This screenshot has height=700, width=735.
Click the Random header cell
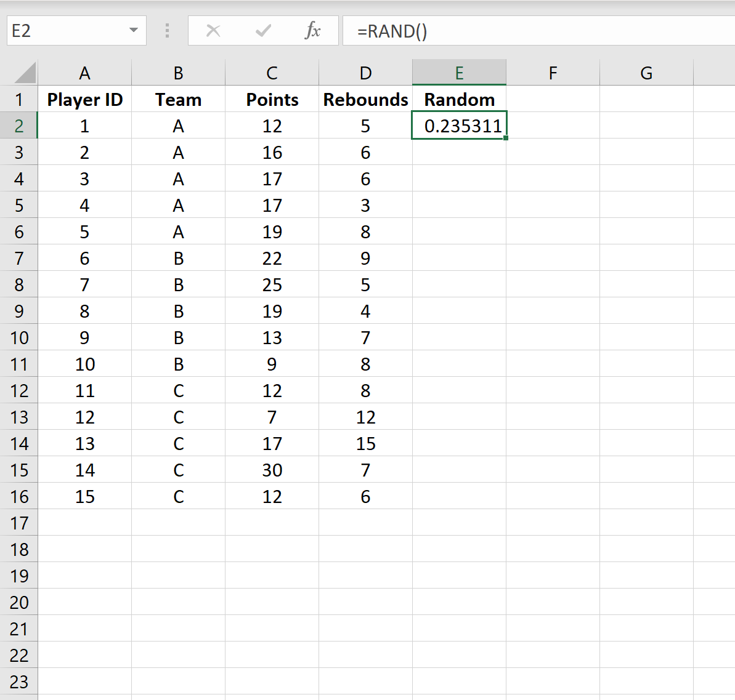[x=459, y=99]
